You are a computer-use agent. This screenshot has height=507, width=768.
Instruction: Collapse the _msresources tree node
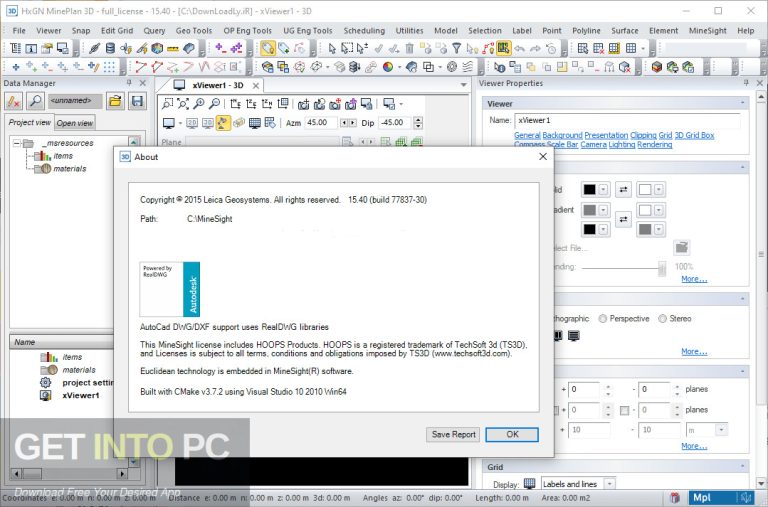[17, 144]
